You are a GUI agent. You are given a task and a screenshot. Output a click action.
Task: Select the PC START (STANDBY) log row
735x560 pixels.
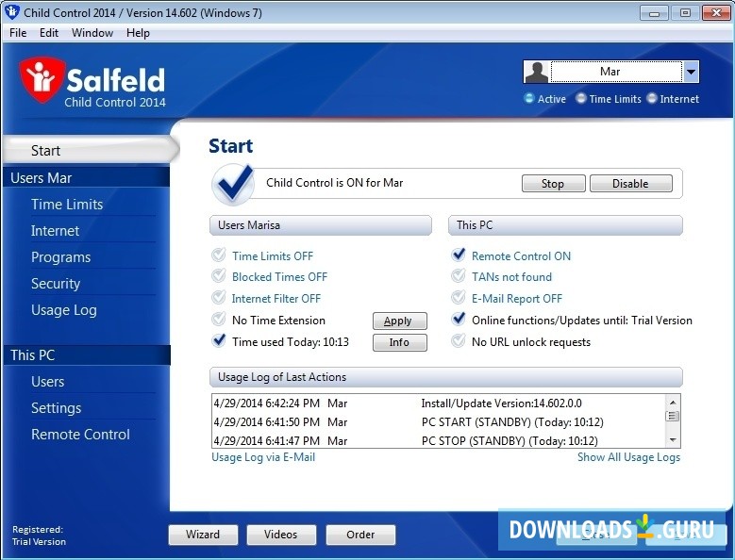[439, 421]
